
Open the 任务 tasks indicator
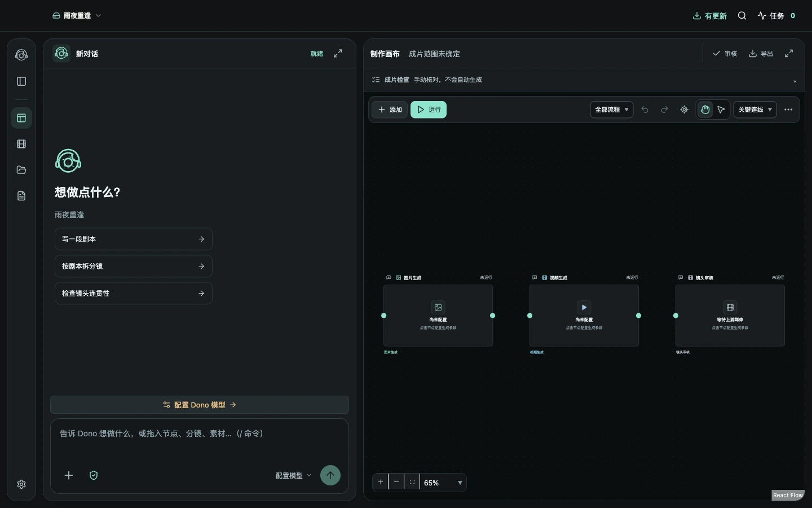coord(776,16)
